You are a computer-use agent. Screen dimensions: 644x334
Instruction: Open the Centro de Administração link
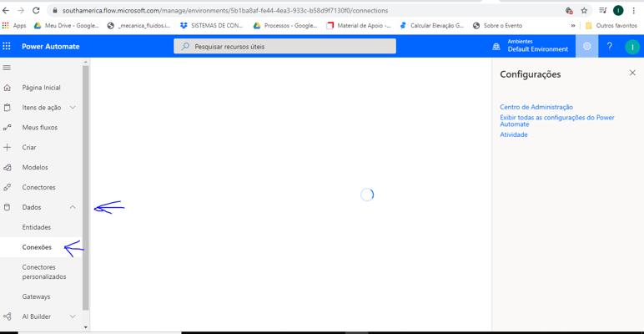click(x=536, y=107)
